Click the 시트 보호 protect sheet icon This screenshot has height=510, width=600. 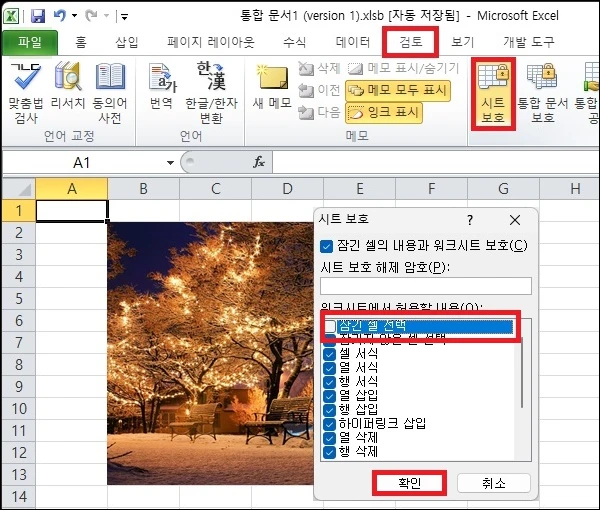click(x=493, y=94)
